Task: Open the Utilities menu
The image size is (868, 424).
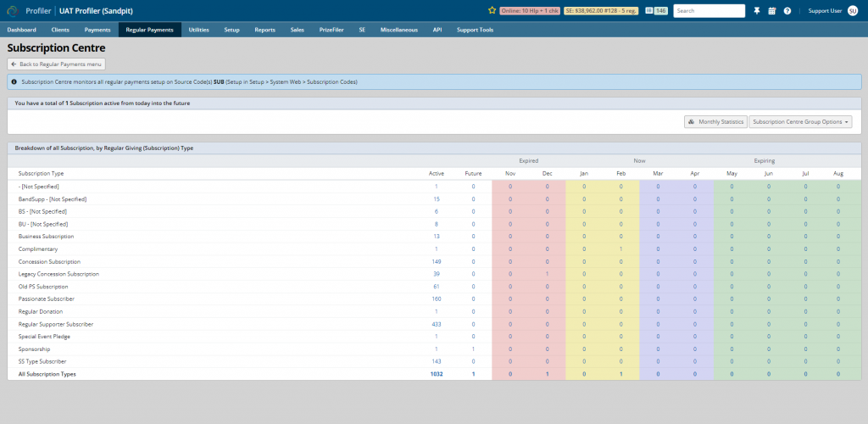Action: click(x=198, y=30)
